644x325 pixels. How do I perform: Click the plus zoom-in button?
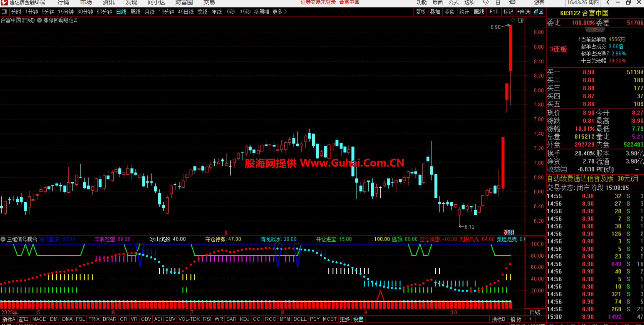coord(530,319)
